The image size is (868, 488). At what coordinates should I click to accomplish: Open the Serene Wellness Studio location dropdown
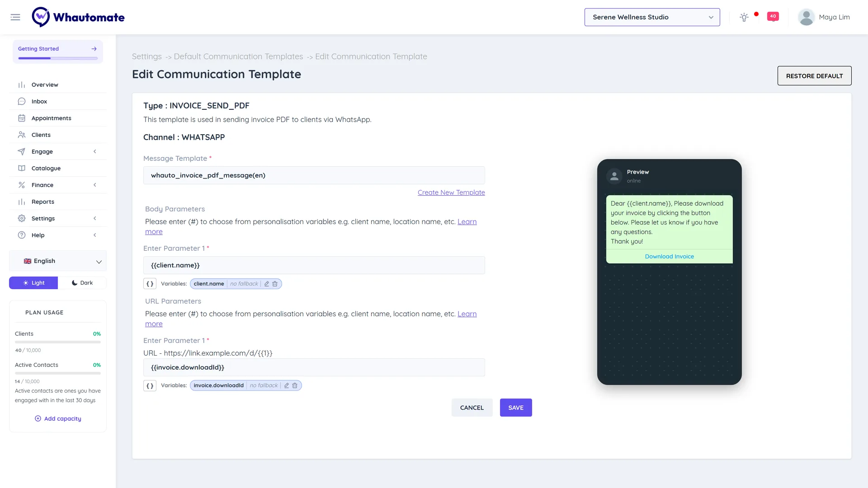(x=652, y=17)
